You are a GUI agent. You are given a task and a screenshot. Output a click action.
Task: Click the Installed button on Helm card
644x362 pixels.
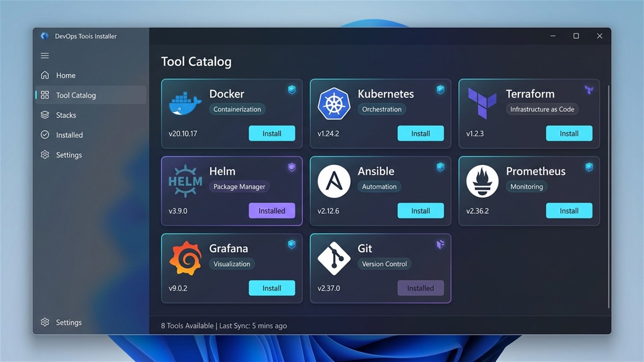click(x=272, y=211)
